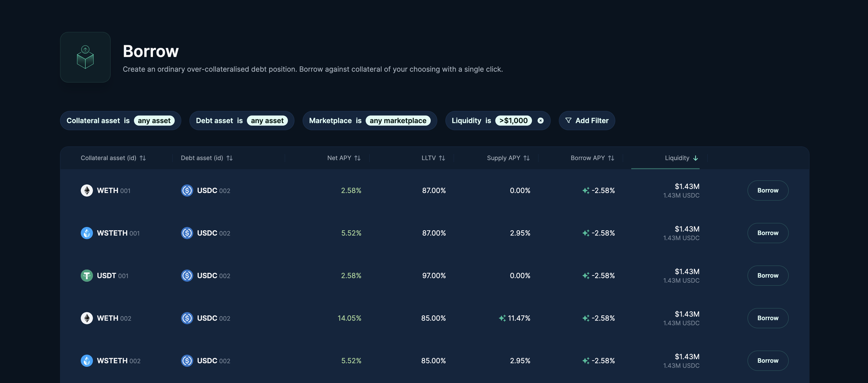Click the WETH 002 Ethereum token icon
The height and width of the screenshot is (383, 868).
(x=87, y=318)
